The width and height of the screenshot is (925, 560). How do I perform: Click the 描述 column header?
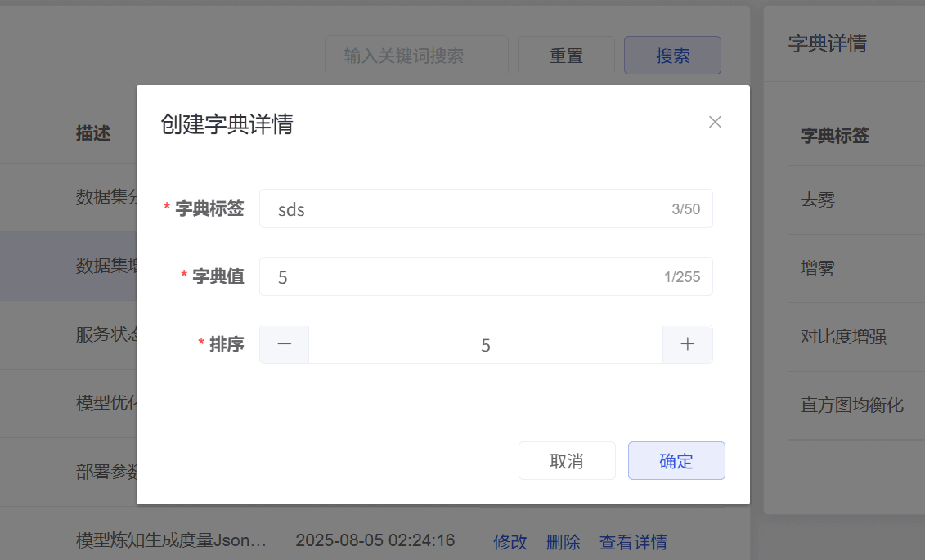pyautogui.click(x=93, y=133)
